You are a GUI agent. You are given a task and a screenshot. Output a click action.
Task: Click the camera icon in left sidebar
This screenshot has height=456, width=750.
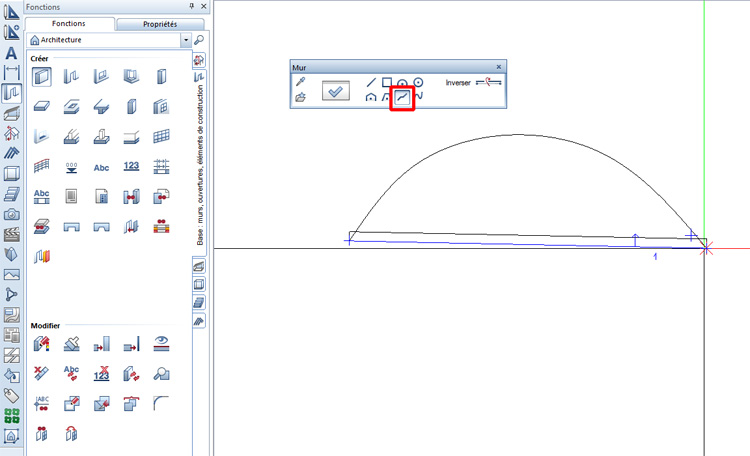click(11, 214)
